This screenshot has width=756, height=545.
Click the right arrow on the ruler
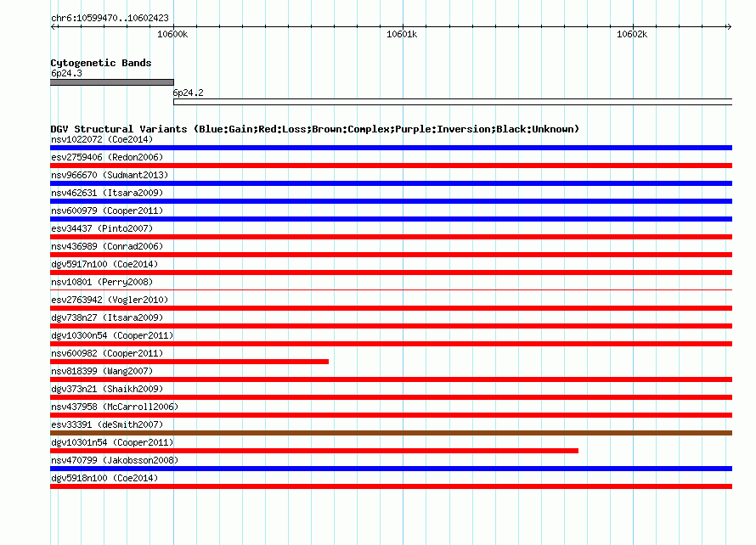(x=729, y=26)
